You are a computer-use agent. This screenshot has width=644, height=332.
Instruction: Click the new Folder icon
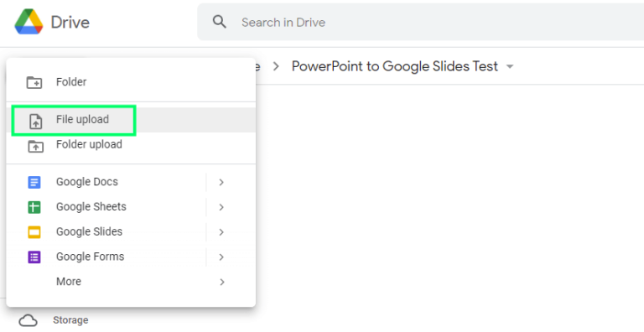click(x=34, y=82)
